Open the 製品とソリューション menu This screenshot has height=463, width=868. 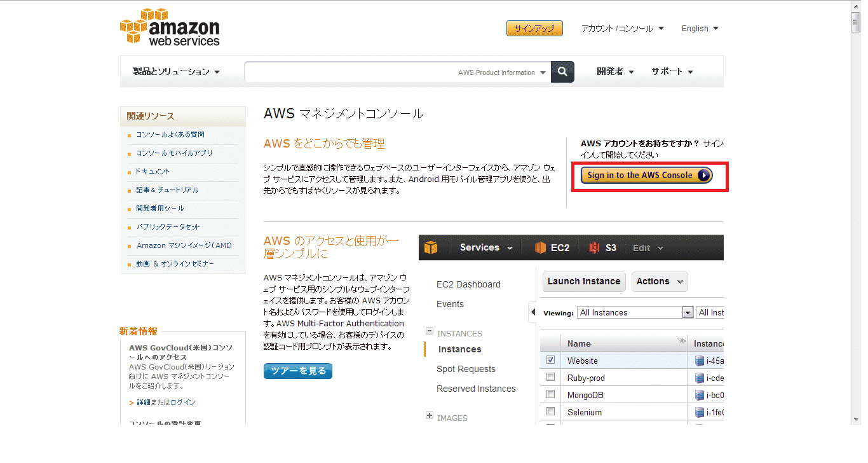point(176,72)
